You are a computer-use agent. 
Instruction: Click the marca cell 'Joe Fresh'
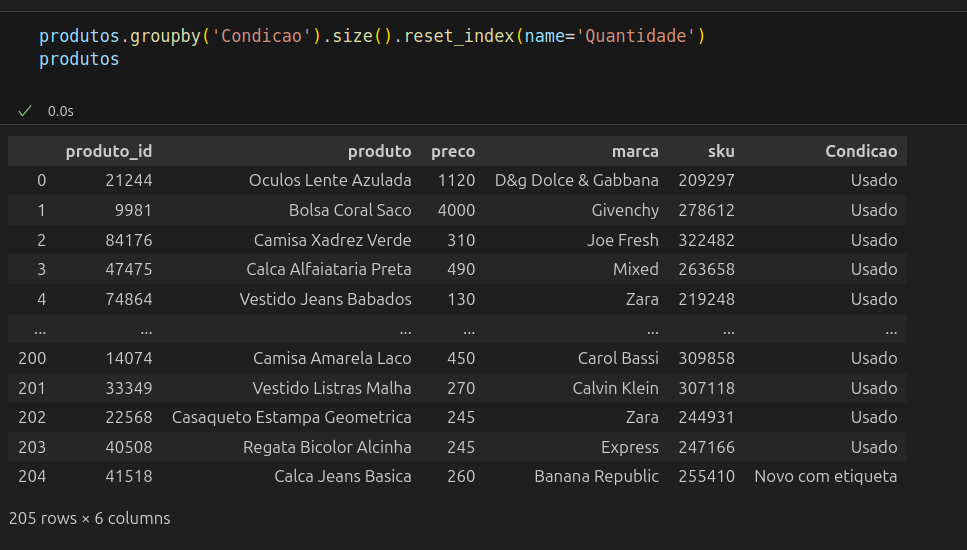pos(622,240)
